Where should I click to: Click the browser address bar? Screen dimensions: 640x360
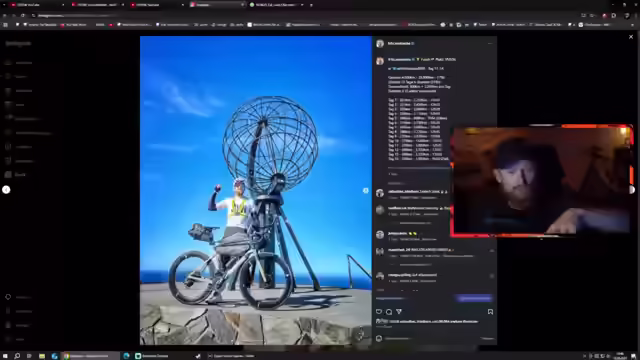click(302, 16)
